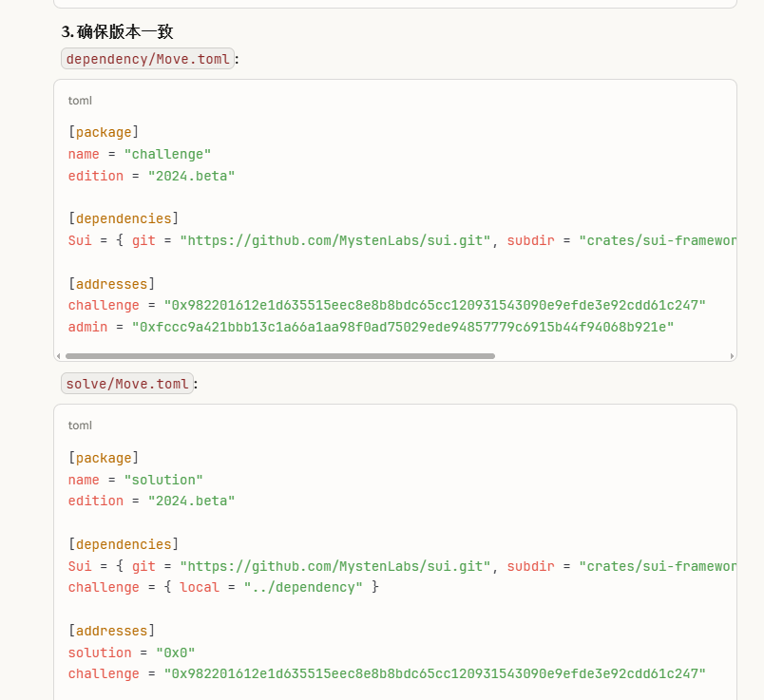Click [dependencies] header in the solve code block

click(x=124, y=544)
